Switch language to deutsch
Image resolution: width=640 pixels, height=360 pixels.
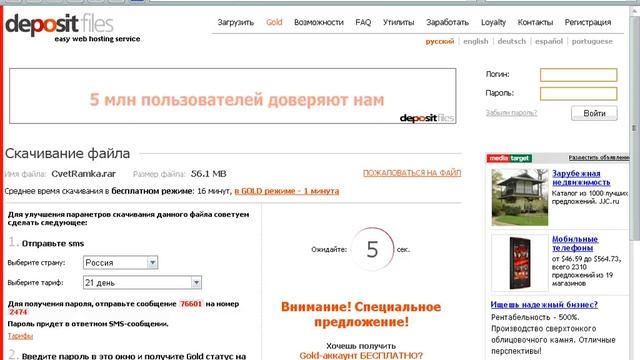tap(511, 41)
